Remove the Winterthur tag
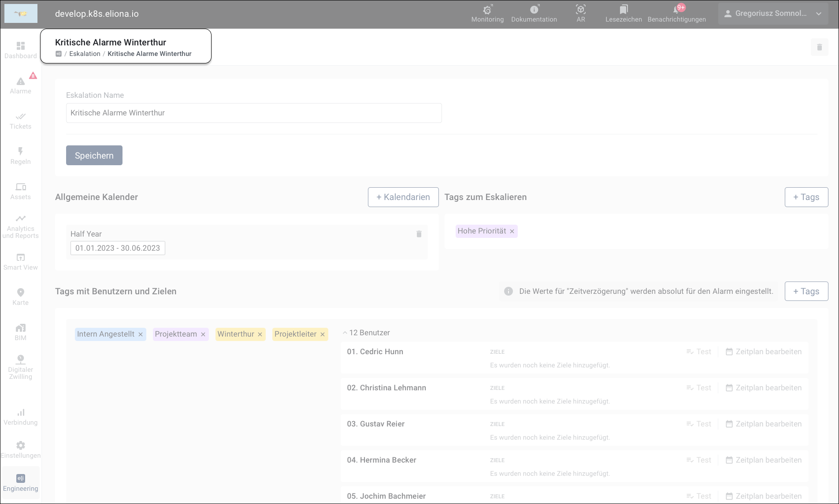The height and width of the screenshot is (504, 839). [x=260, y=334]
